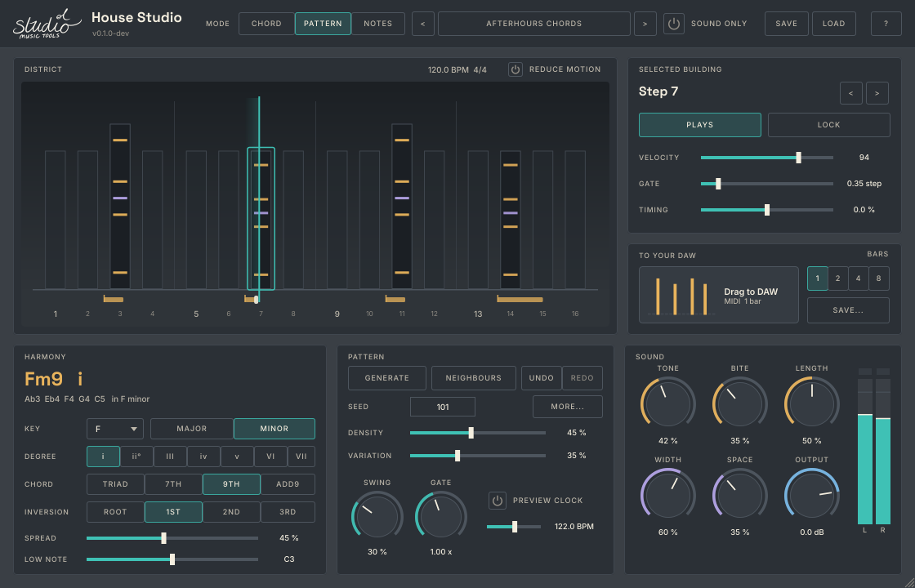This screenshot has height=588, width=915.
Task: Select next building step arrow
Action: pyautogui.click(x=877, y=93)
